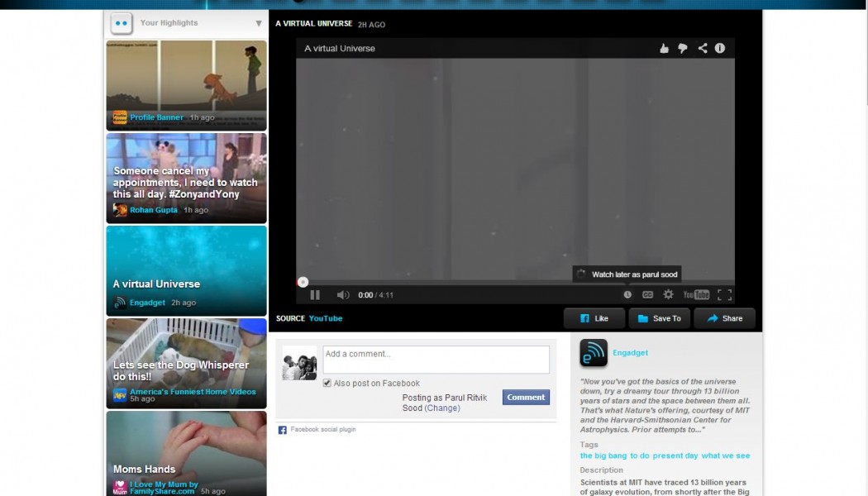Open the video quality settings gear

668,295
